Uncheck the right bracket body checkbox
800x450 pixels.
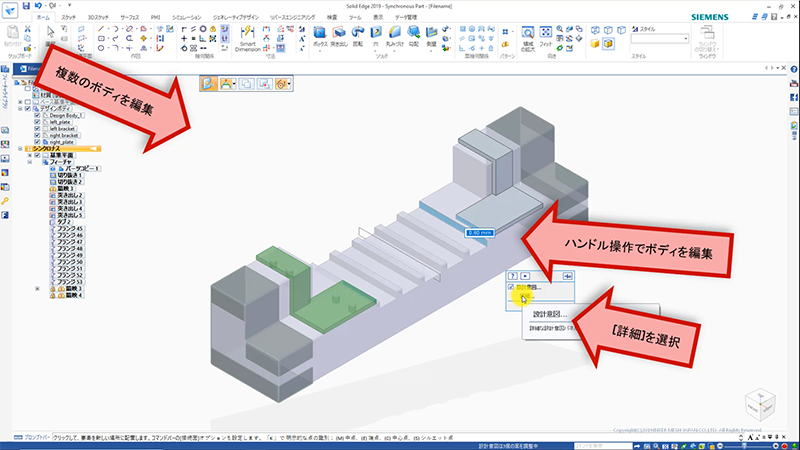pyautogui.click(x=38, y=136)
